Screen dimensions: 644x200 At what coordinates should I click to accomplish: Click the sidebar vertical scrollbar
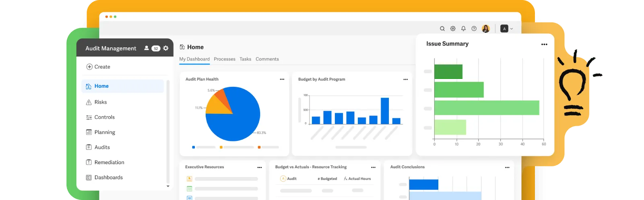click(168, 132)
